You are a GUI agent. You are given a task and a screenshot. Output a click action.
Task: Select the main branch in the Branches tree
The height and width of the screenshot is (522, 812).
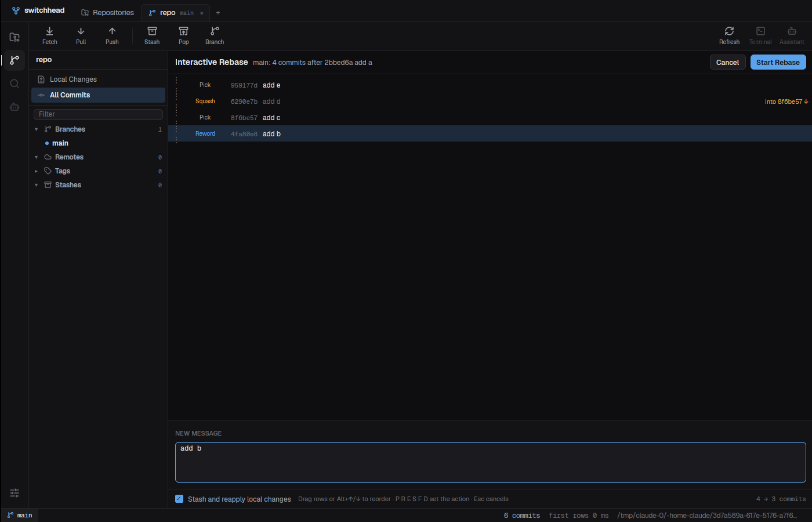coord(60,143)
